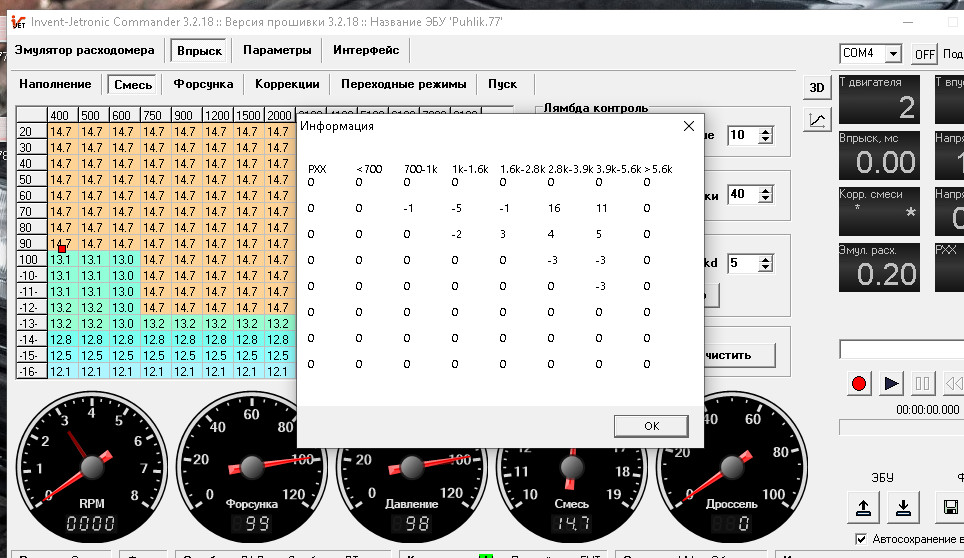Start recording with the red record button
The height and width of the screenshot is (558, 964).
point(859,383)
